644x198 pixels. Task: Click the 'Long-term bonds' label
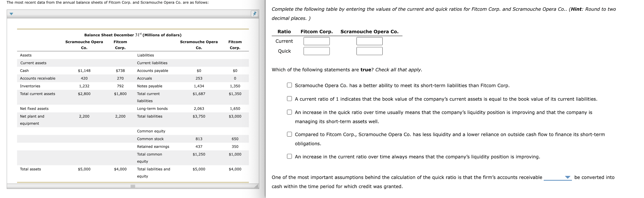tap(152, 109)
